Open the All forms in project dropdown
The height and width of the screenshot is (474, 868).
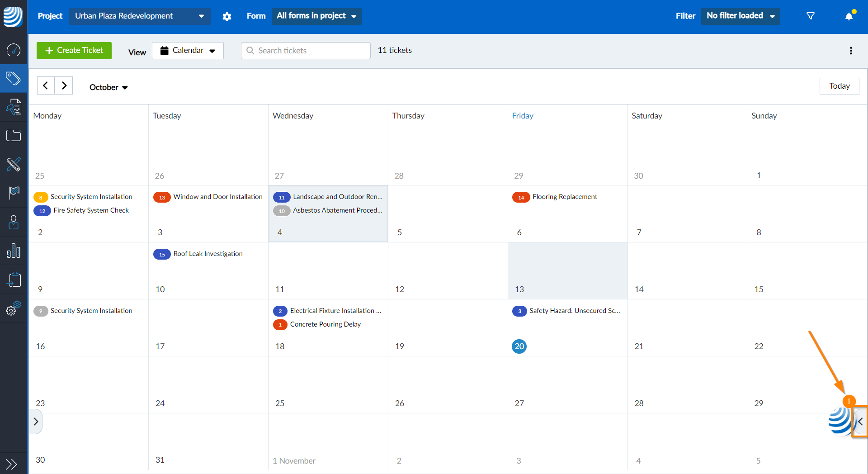[x=316, y=16]
